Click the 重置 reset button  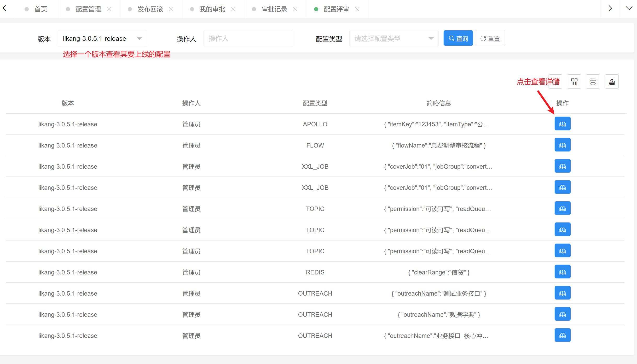coord(490,38)
